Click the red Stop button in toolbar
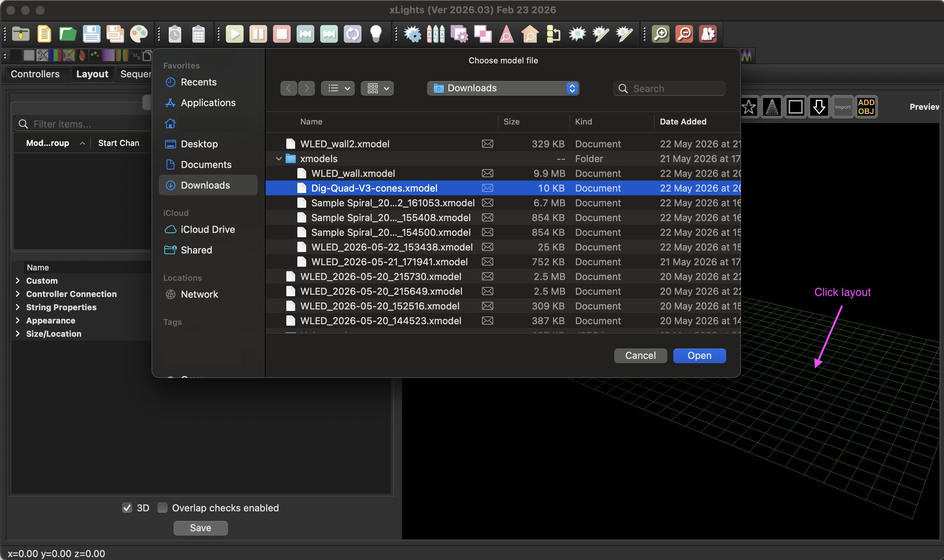This screenshot has height=560, width=944. (x=282, y=34)
